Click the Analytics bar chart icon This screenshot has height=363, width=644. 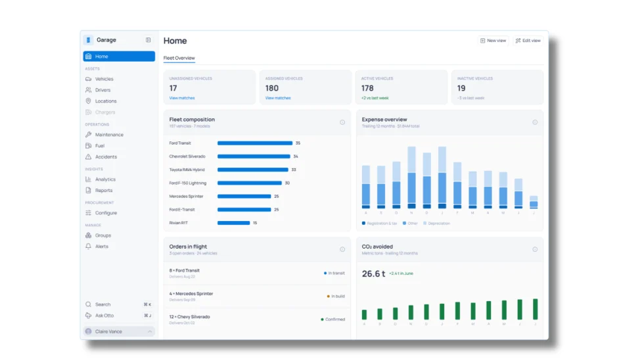pos(88,180)
